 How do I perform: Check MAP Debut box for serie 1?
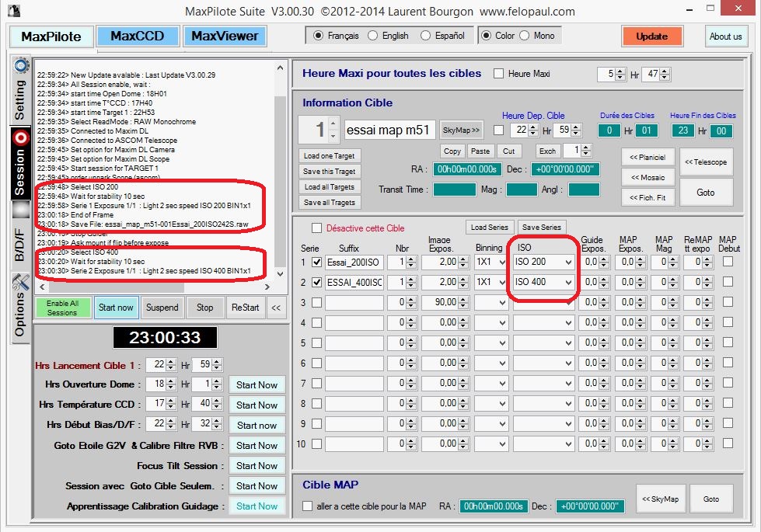(x=728, y=262)
